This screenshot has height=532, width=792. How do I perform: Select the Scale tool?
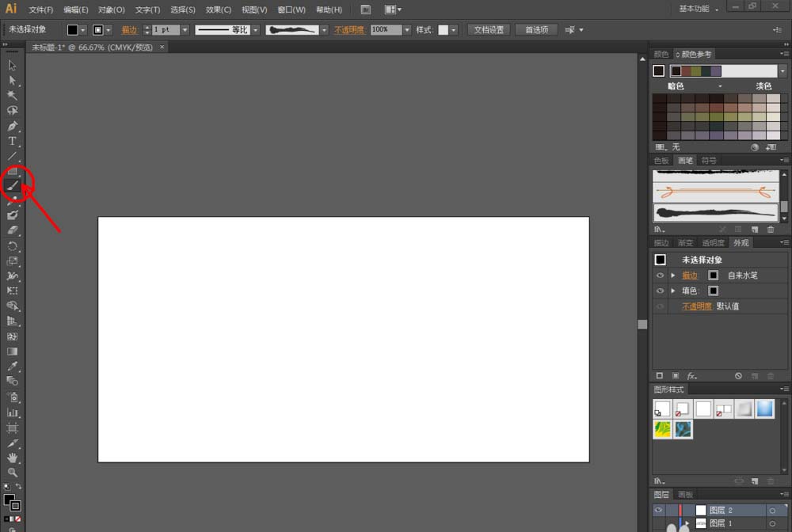point(12,261)
